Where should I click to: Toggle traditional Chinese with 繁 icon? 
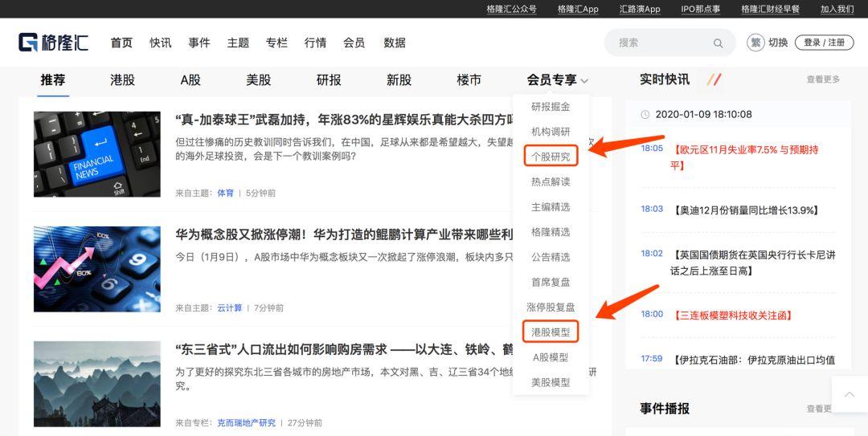[x=755, y=43]
